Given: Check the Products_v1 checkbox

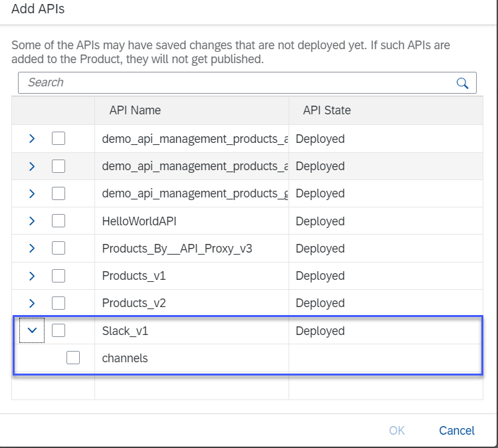Looking at the screenshot, I should click(x=59, y=276).
